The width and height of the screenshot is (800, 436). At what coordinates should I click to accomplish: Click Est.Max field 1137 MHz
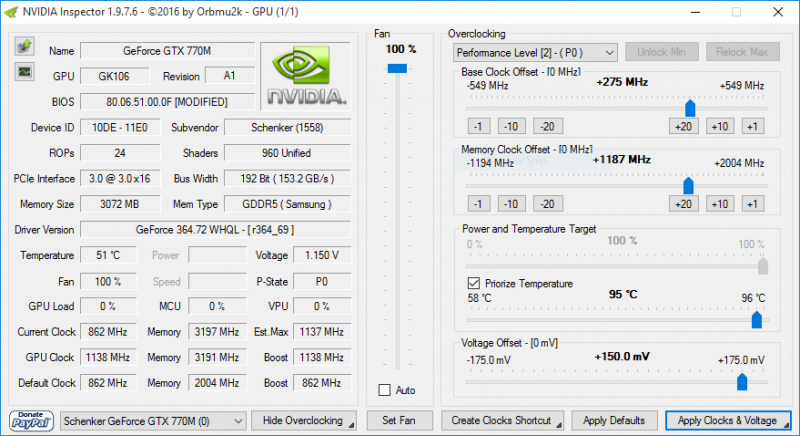click(x=322, y=332)
